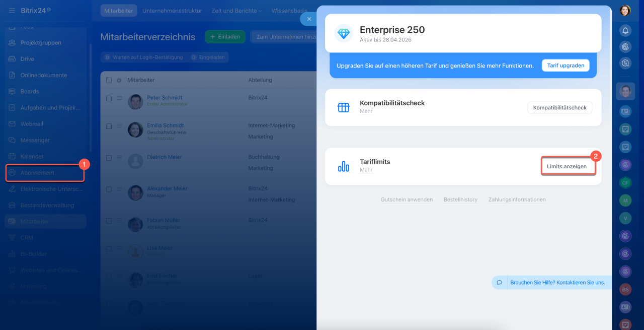Open the Wissensbasis tab
This screenshot has width=644, height=330.
289,11
